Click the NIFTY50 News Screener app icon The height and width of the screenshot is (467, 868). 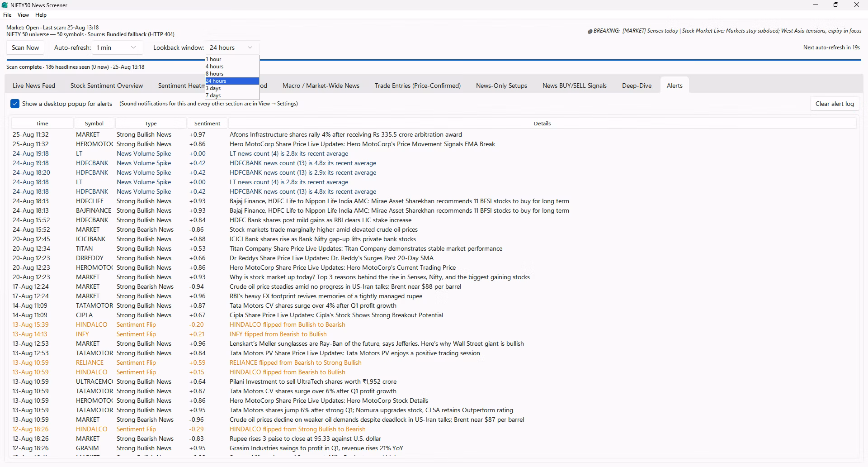click(x=5, y=5)
